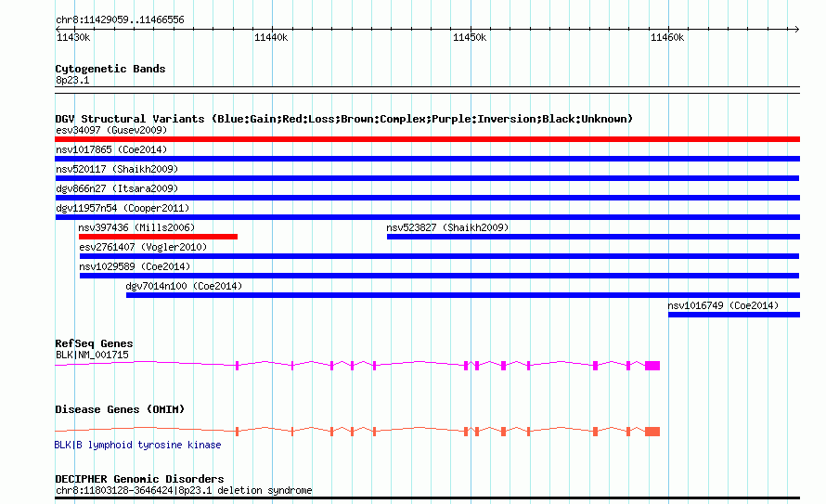This screenshot has height=504, width=826.
Task: Select the dgv7014n100 (Coe2014) label
Action: [x=184, y=286]
